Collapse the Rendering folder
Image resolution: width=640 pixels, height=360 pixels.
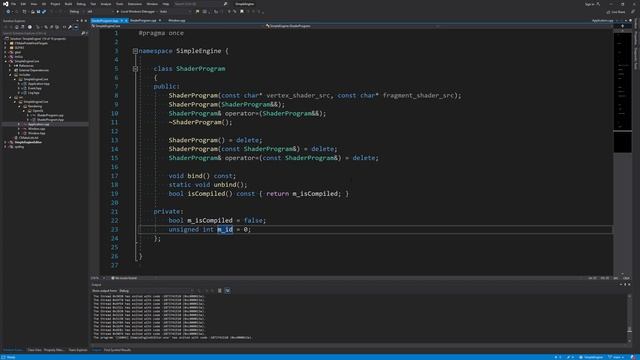(x=19, y=106)
